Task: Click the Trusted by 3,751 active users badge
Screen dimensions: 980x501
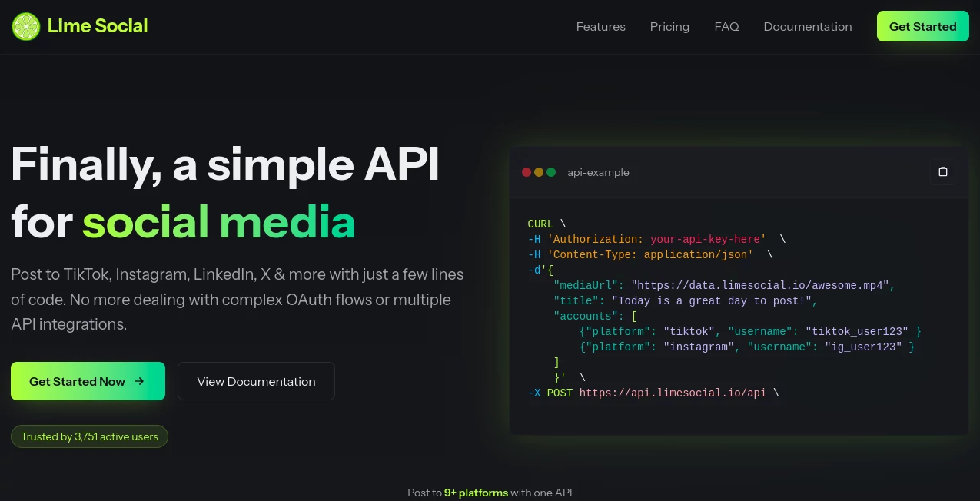Action: point(89,436)
